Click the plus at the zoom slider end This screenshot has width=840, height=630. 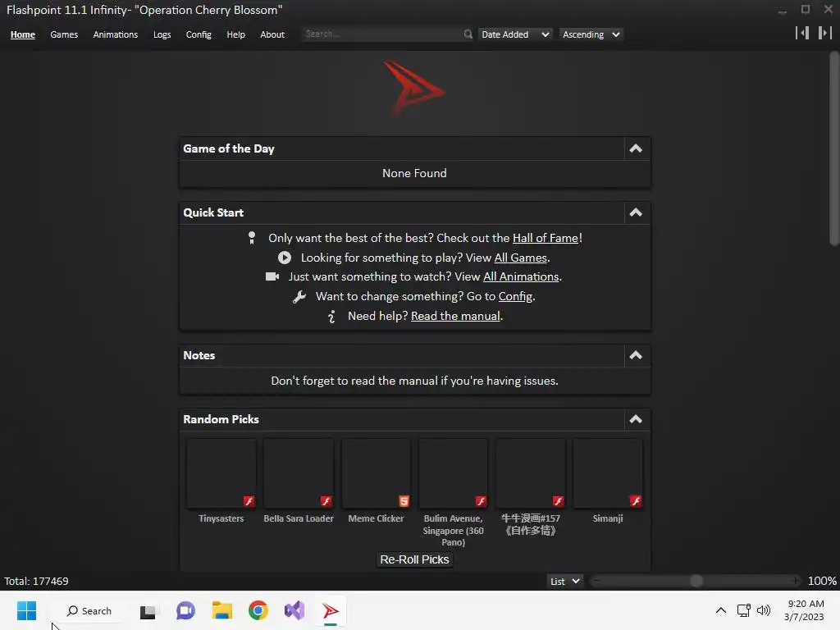point(796,582)
